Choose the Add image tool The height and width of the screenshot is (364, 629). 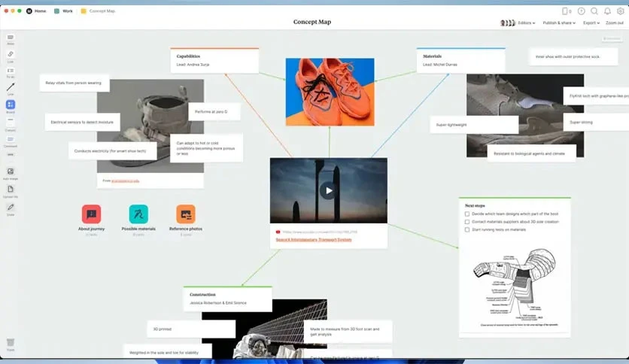point(11,171)
